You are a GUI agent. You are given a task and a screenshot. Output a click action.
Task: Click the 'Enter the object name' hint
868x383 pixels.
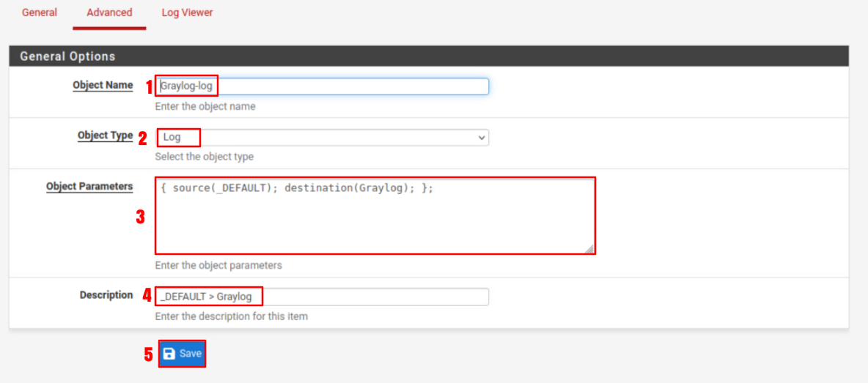tap(205, 106)
